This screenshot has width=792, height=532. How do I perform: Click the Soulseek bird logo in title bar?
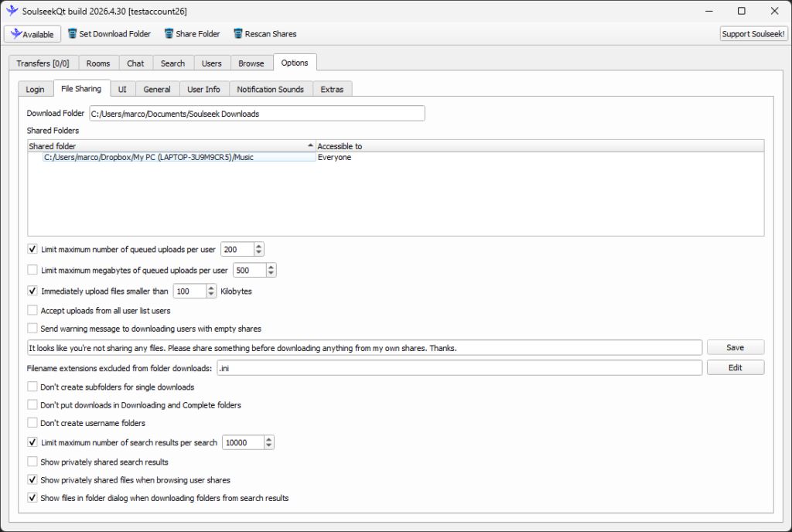12,11
